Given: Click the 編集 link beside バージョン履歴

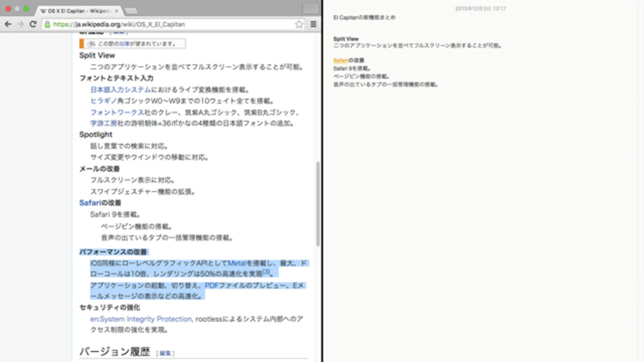Looking at the screenshot, I should click(165, 353).
